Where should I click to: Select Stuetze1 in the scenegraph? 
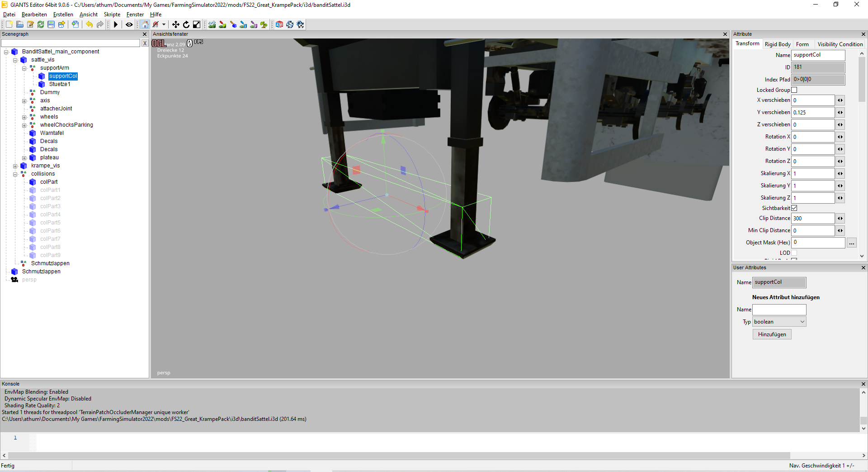pos(59,84)
